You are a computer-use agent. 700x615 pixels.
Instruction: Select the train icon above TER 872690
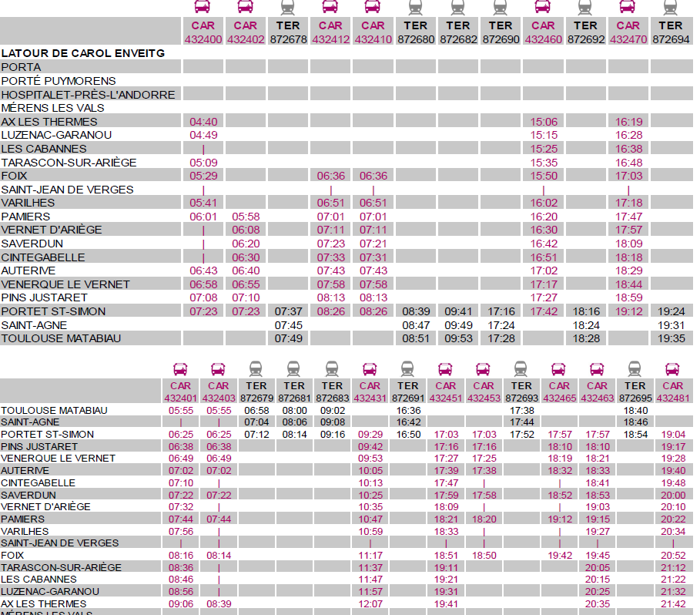click(500, 8)
